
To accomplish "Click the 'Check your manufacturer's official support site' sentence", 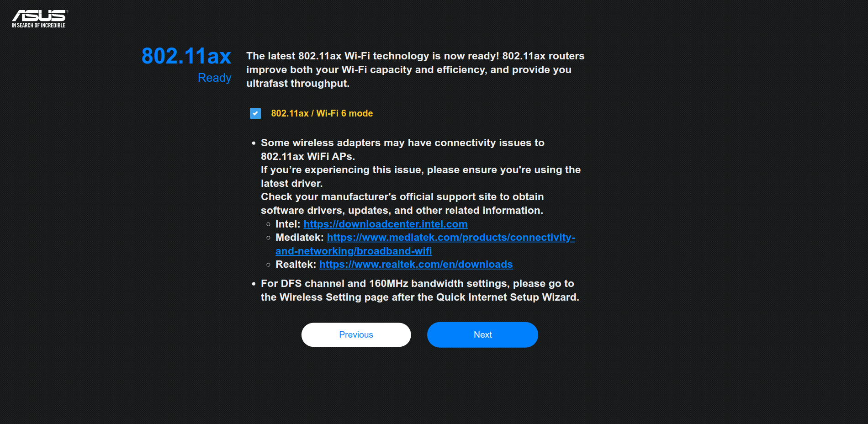I will pos(402,203).
